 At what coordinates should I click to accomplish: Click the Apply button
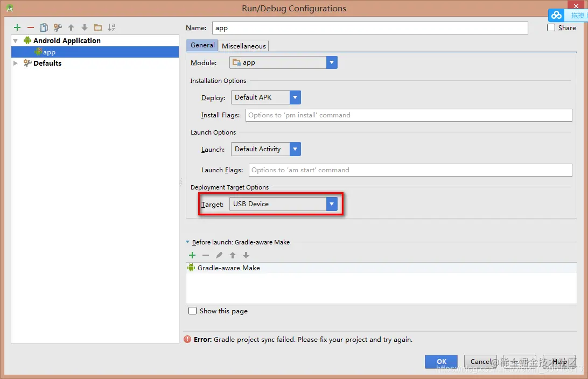coord(520,361)
